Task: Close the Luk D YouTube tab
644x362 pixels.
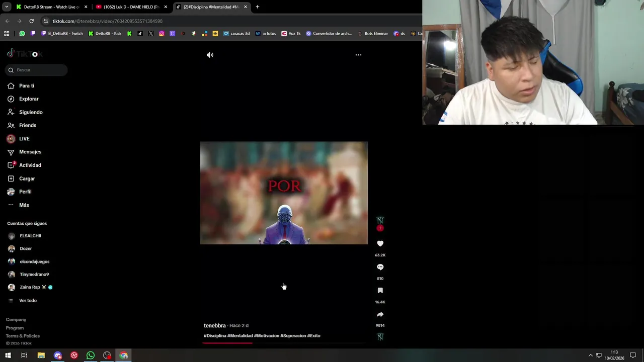Action: (166, 7)
